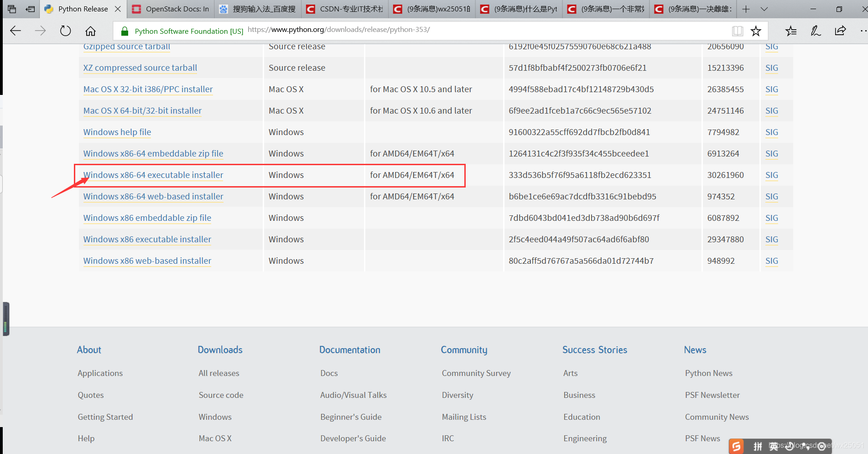Click the 拼 input mode button on IME bar
Viewport: 868px width, 454px height.
(758, 446)
